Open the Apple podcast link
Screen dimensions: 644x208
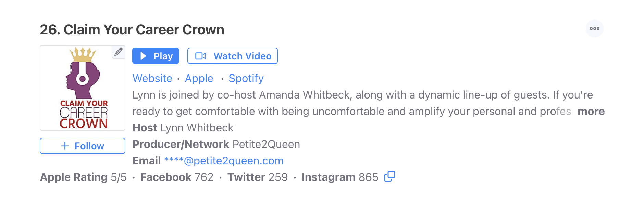199,78
